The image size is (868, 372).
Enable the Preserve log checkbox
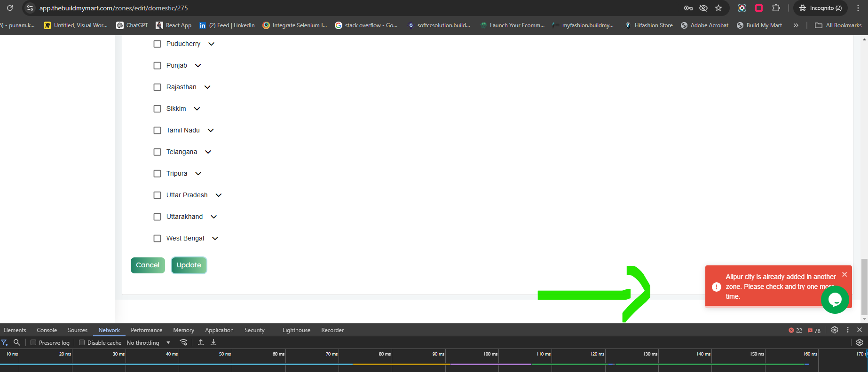click(33, 342)
